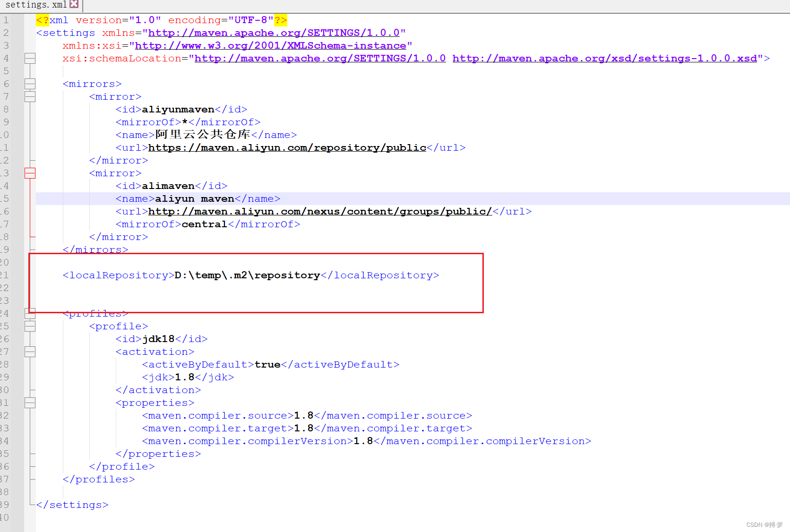Open the schemaLocation SETTINGS/1.0.0 link
This screenshot has height=532, width=790.
(x=320, y=59)
